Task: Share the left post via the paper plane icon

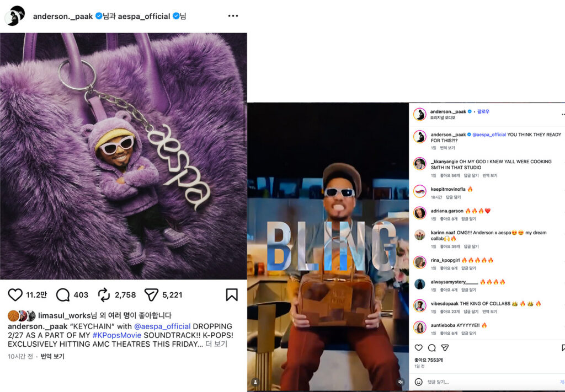Action: click(151, 295)
